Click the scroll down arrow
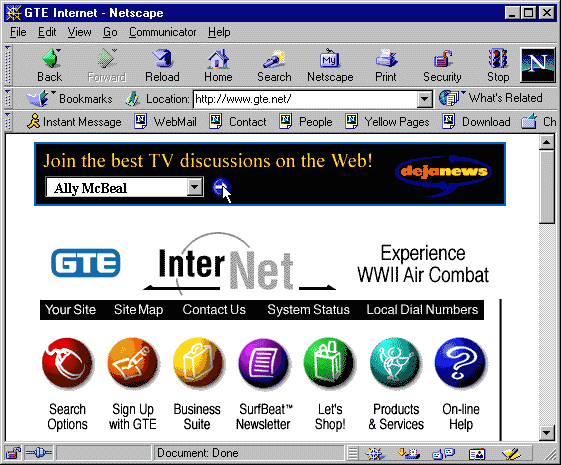 (547, 433)
